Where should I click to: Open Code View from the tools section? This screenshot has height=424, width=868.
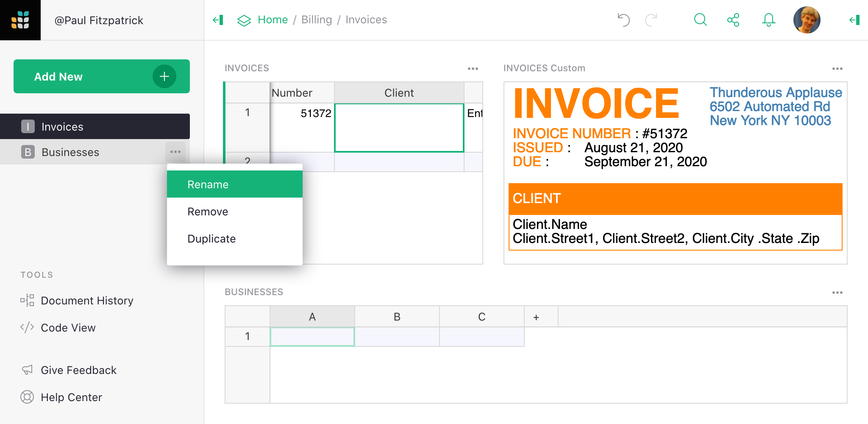tap(68, 327)
